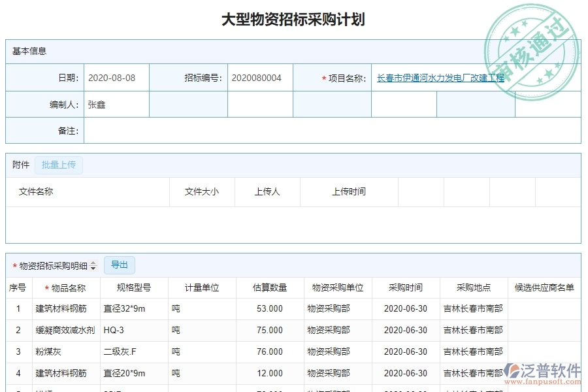Click the 导出 export button
The height and width of the screenshot is (392, 588).
point(120,265)
